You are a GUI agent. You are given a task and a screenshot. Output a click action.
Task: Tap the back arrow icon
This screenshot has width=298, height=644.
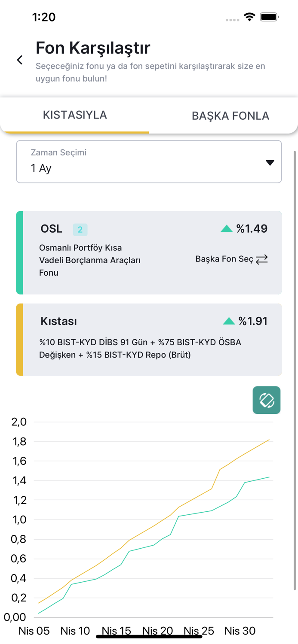(x=20, y=60)
